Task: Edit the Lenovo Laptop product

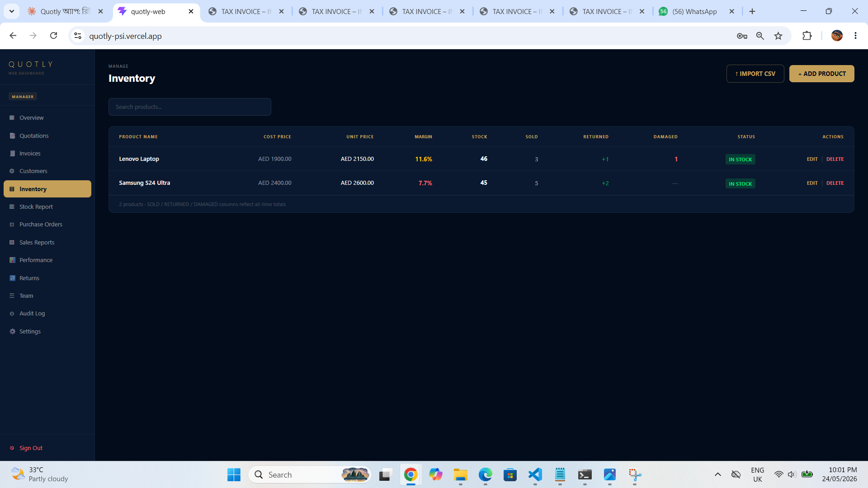Action: coord(812,159)
